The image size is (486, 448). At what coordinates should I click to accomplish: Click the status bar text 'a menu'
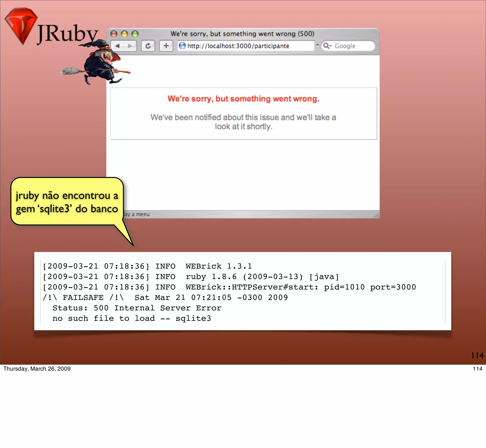pyautogui.click(x=141, y=215)
